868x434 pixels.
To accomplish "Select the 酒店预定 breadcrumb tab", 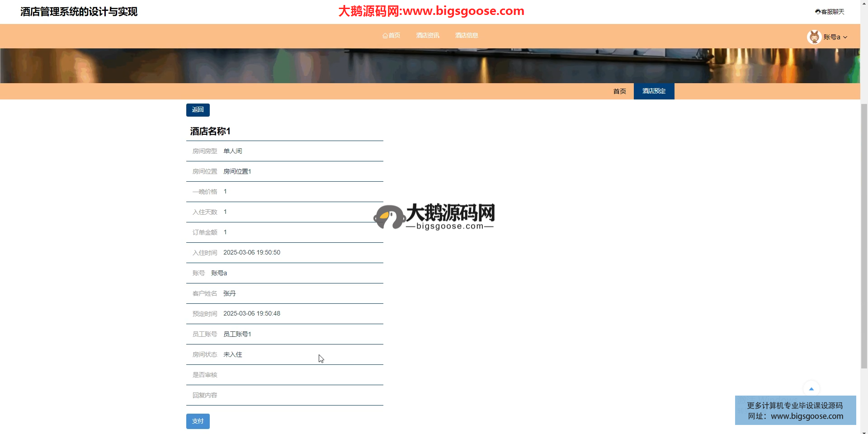I will tap(654, 91).
